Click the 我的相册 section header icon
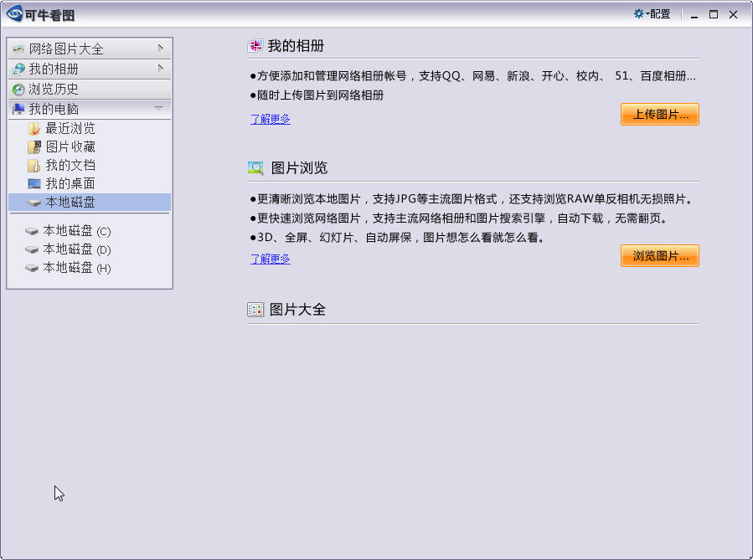The width and height of the screenshot is (753, 560). (x=255, y=45)
